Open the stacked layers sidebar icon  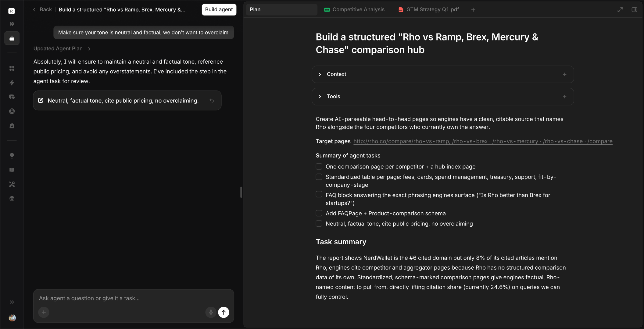(x=12, y=199)
